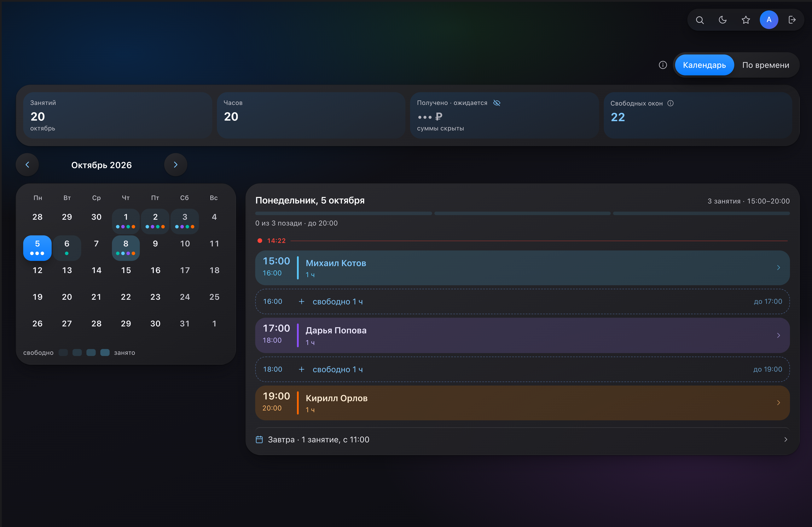The image size is (812, 527).
Task: Click Кирилл Орлов name
Action: (336, 398)
